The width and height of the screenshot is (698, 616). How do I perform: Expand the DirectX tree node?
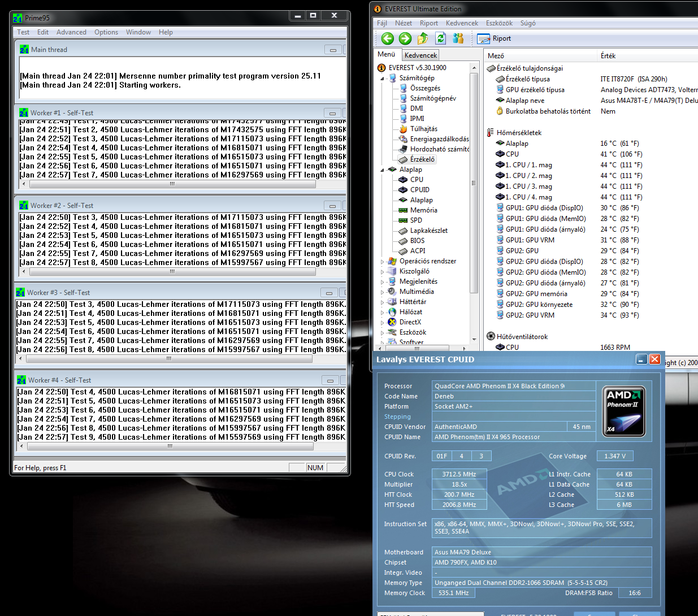pos(383,323)
